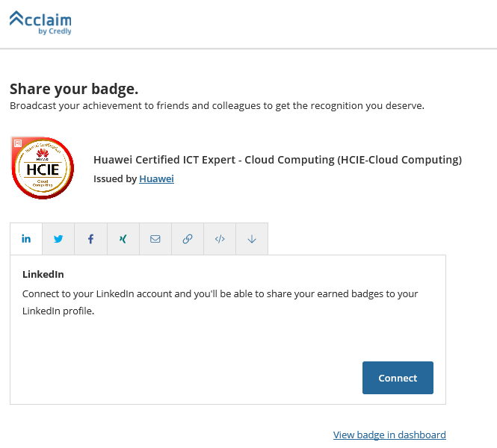The width and height of the screenshot is (497, 448).
Task: Open View badge in dashboard link
Action: [x=389, y=435]
